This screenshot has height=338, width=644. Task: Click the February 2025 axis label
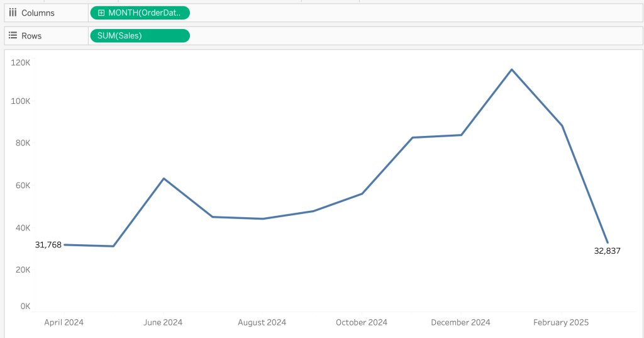[x=560, y=322]
